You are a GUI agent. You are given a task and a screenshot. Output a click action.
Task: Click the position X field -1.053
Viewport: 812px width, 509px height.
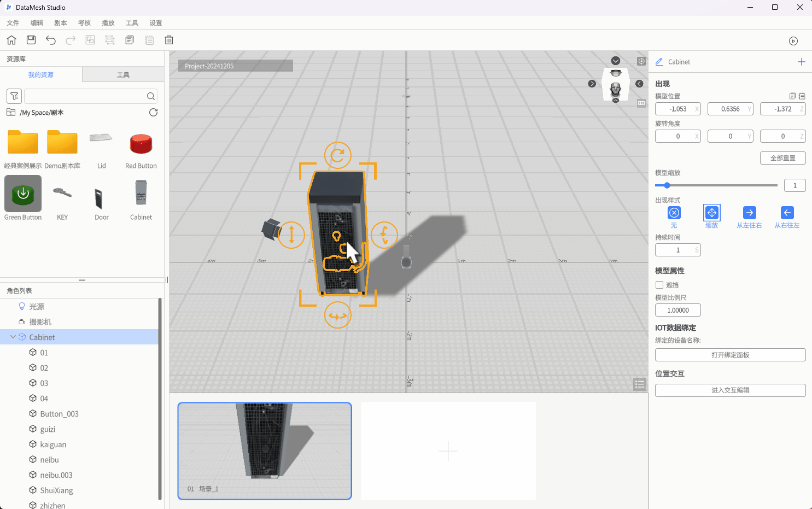tap(678, 109)
